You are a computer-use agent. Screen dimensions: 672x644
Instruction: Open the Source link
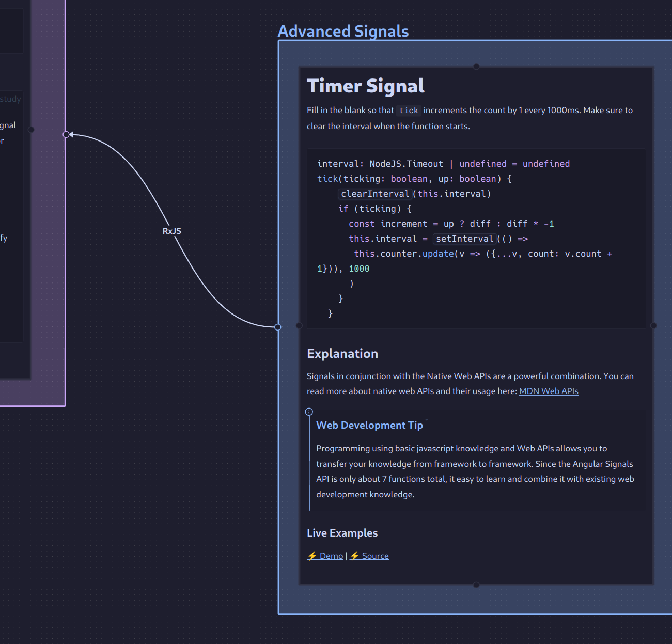pyautogui.click(x=375, y=556)
